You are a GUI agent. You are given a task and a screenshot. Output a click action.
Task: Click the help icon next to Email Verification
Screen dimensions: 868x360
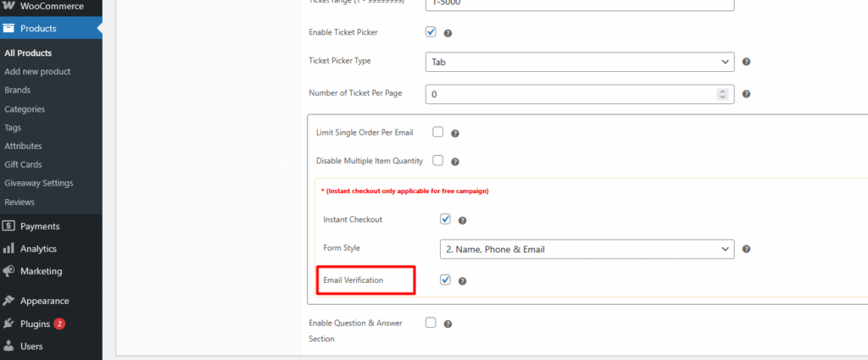pos(462,281)
